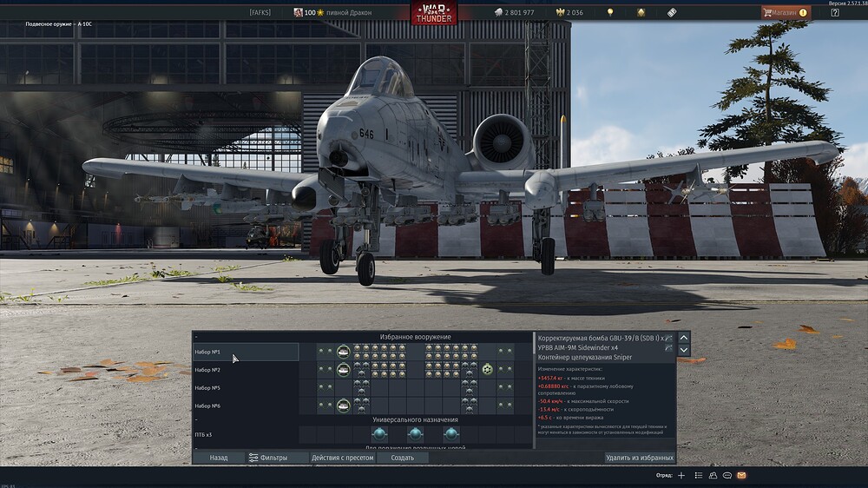Click the Назад button

click(x=219, y=458)
